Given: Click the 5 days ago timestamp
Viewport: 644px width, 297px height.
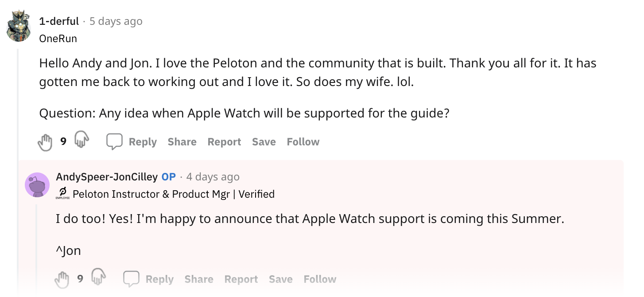Looking at the screenshot, I should pos(116,21).
